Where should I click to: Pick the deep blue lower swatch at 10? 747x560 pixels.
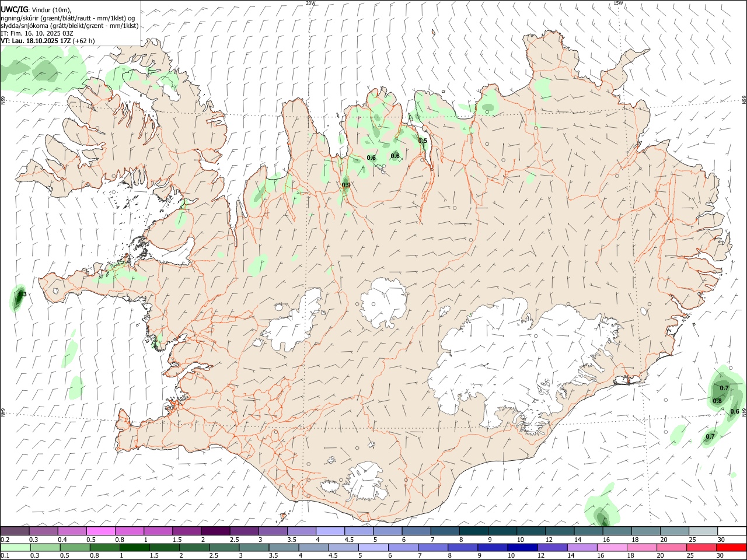coord(522,547)
